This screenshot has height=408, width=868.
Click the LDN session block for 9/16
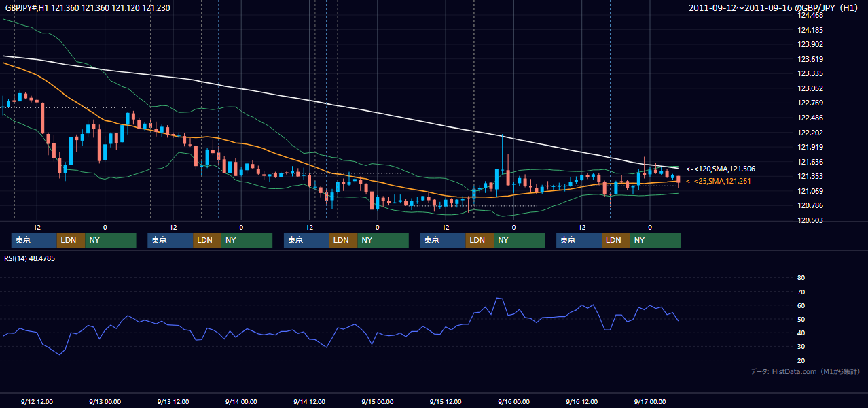[615, 240]
